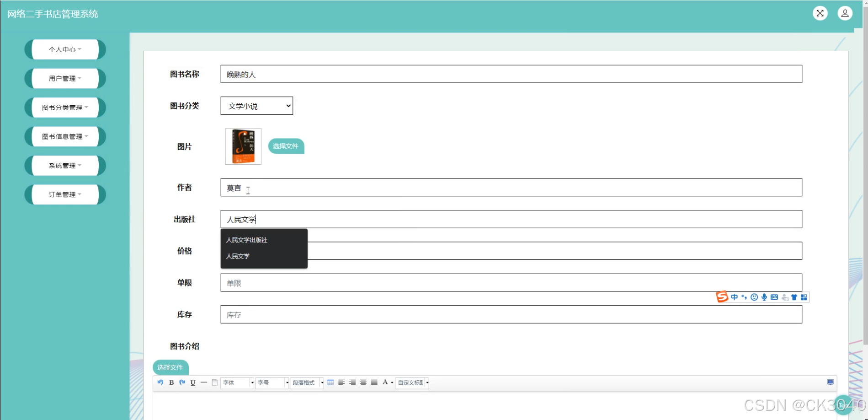Focus the 作者 input field with 莫言
Viewport: 868px width, 420px height.
[511, 188]
